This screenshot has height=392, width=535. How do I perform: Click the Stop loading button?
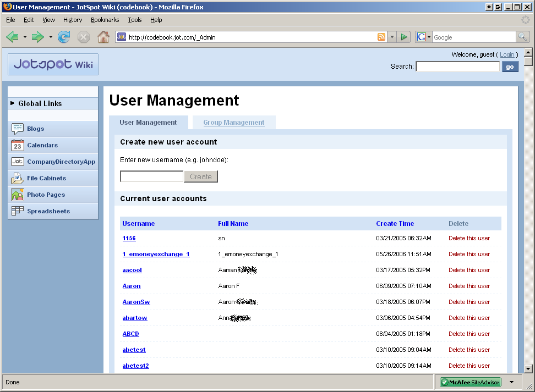click(83, 37)
